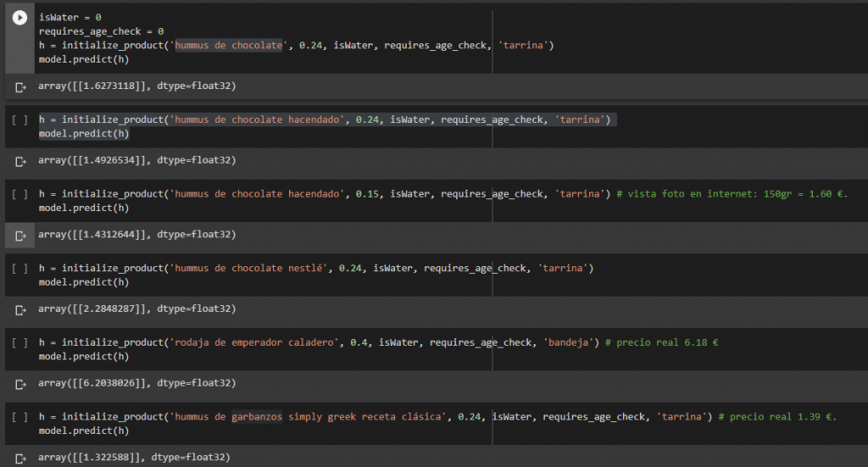Click output text array([[1.322588]])
868x467 pixels.
(x=134, y=457)
